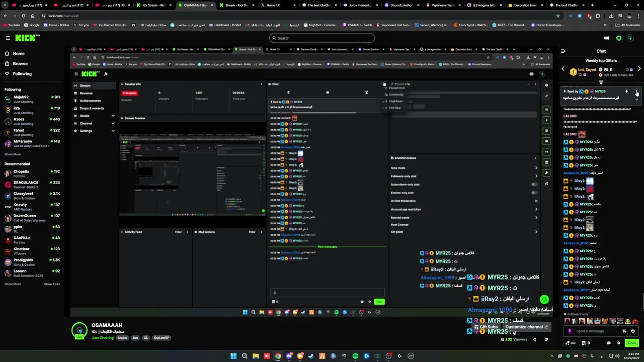
Task: Click the OutLawRP tag below the stream
Action: click(162, 338)
